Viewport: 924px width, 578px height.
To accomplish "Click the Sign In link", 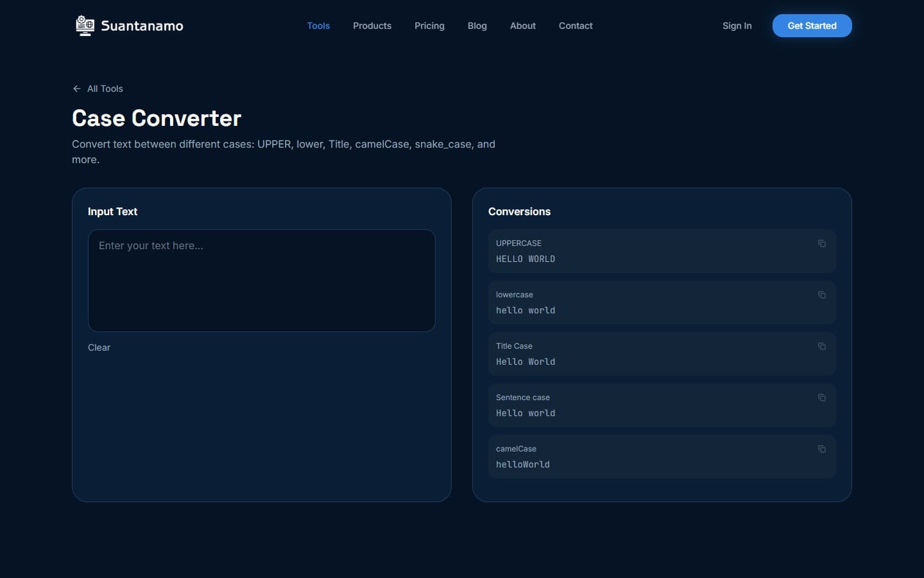I will 737,26.
